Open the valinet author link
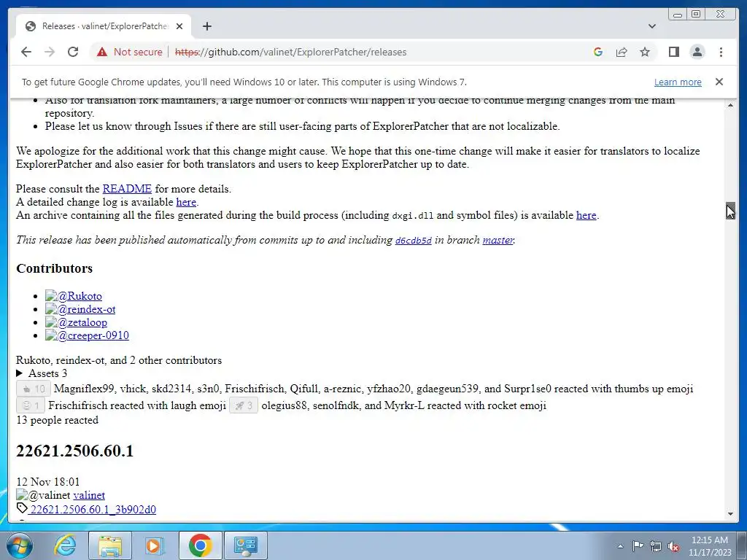747x560 pixels. click(x=88, y=495)
